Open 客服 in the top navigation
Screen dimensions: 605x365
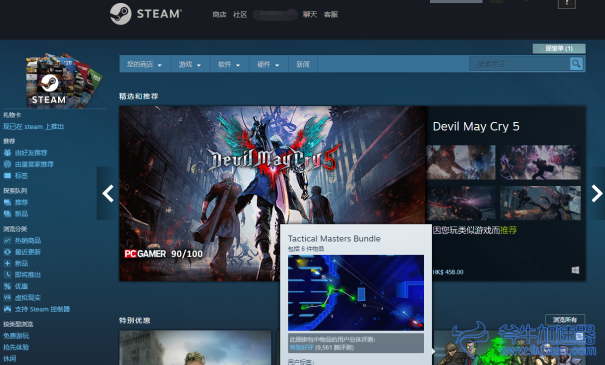point(331,15)
